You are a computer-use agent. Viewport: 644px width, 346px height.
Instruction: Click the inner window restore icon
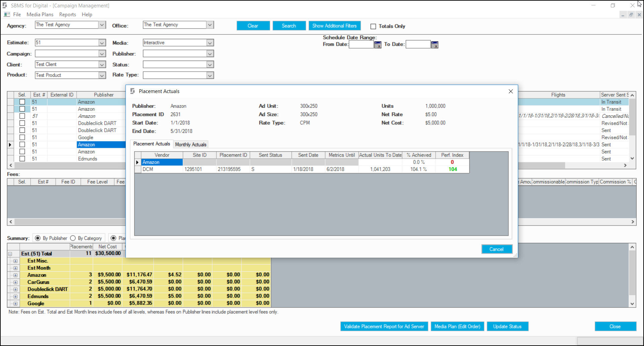click(631, 15)
